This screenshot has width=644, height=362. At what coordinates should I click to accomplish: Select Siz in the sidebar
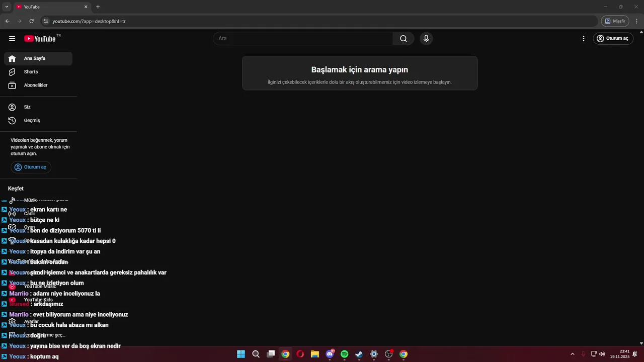click(x=38, y=107)
